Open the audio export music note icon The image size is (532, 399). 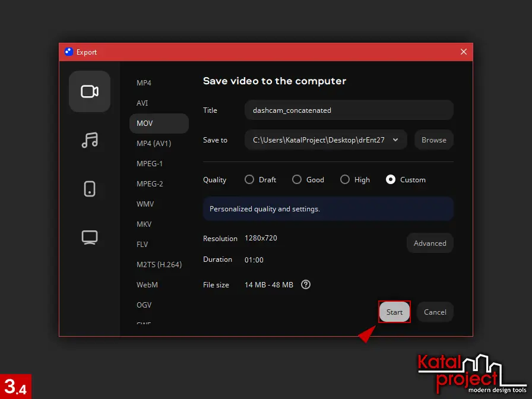pyautogui.click(x=90, y=140)
